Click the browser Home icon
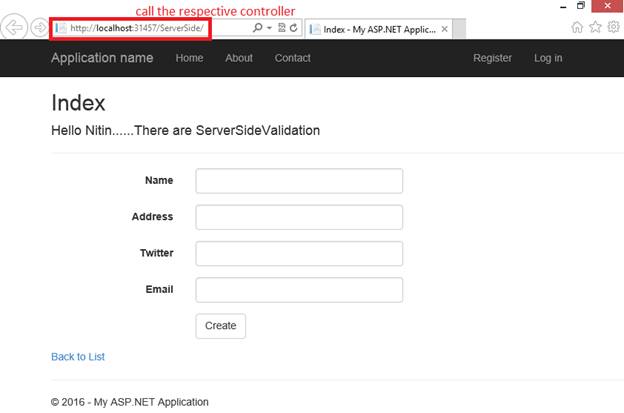The width and height of the screenshot is (624, 413). [x=577, y=27]
